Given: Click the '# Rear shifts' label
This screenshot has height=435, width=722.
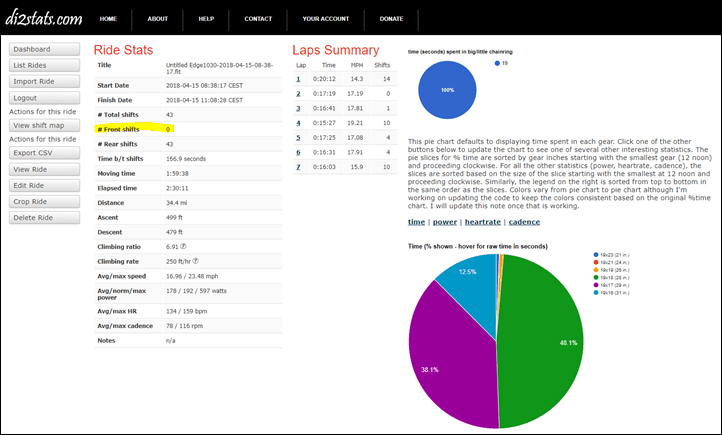Looking at the screenshot, I should 117,144.
